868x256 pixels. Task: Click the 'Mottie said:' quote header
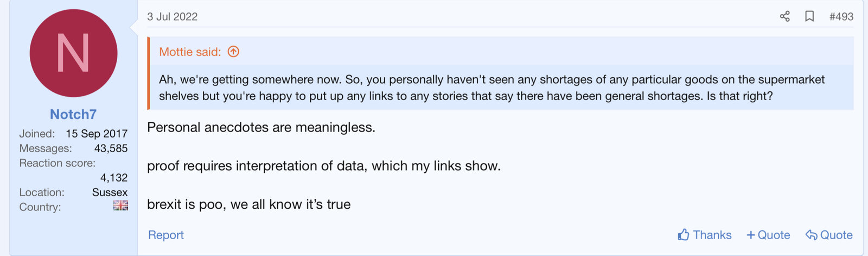tap(190, 52)
